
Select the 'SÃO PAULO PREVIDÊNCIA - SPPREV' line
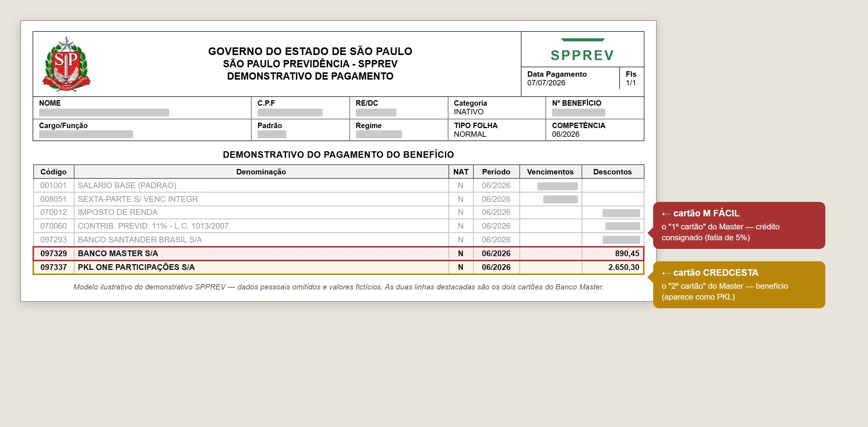pos(310,64)
